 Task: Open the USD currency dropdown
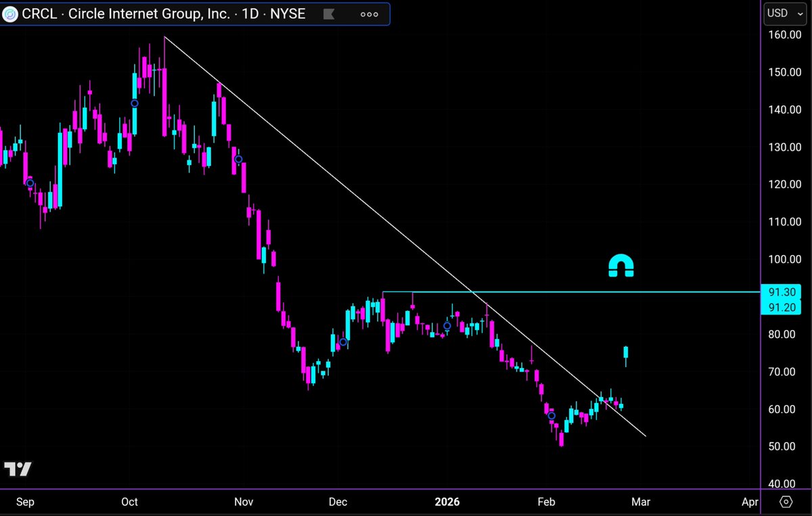click(x=786, y=12)
